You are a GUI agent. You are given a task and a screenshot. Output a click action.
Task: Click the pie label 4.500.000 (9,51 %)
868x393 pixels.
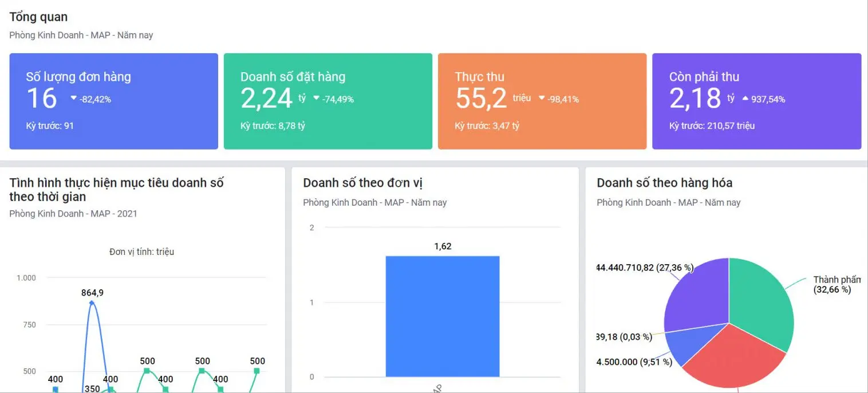click(634, 362)
